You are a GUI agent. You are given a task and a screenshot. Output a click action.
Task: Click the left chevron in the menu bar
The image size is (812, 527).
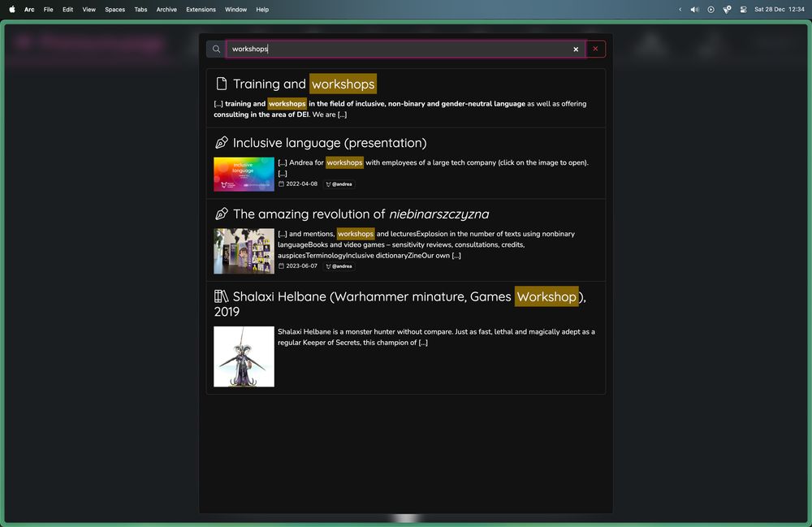tap(680, 9)
